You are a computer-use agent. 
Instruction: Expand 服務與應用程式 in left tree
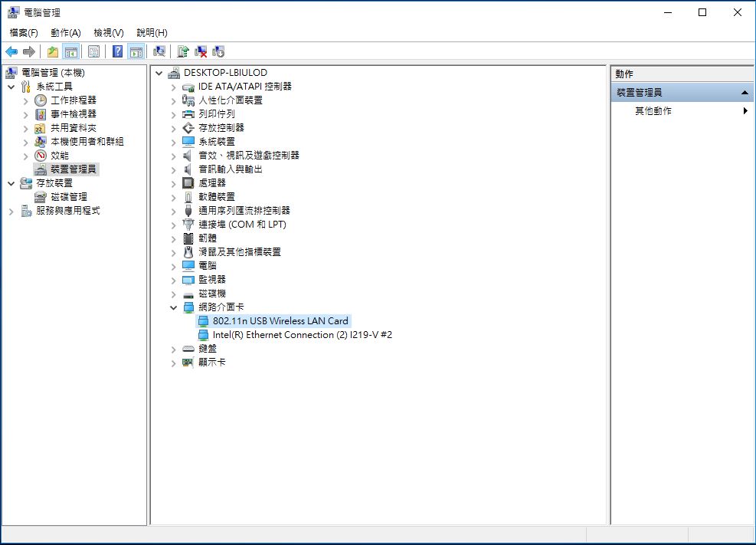(x=11, y=212)
